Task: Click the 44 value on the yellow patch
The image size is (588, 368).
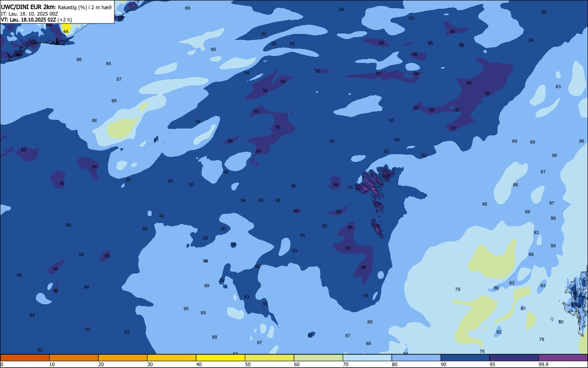Action: (66, 31)
